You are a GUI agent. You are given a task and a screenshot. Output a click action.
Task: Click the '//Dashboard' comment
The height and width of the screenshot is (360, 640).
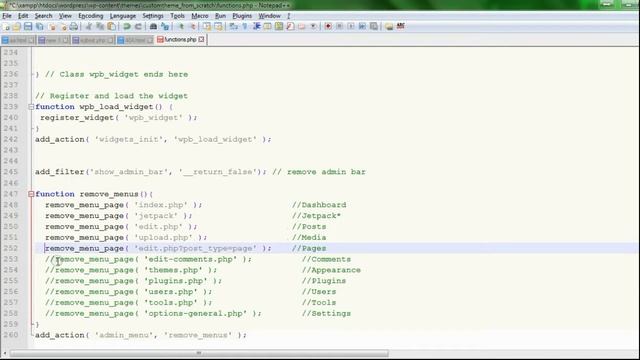[319, 205]
